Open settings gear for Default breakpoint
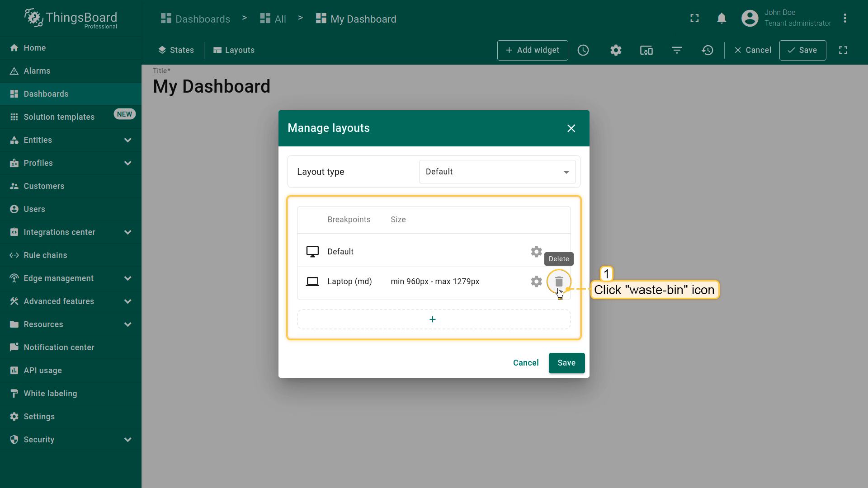This screenshot has height=488, width=868. coord(536,252)
